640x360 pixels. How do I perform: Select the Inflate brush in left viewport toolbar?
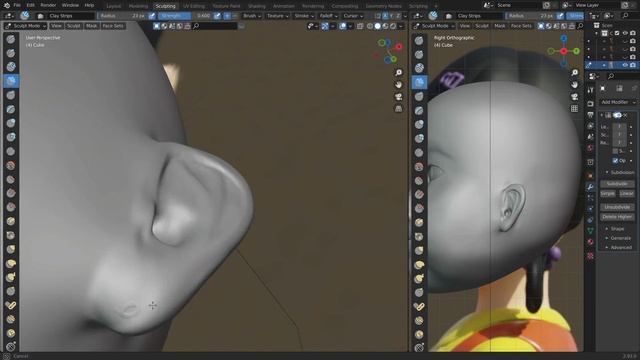(11, 123)
